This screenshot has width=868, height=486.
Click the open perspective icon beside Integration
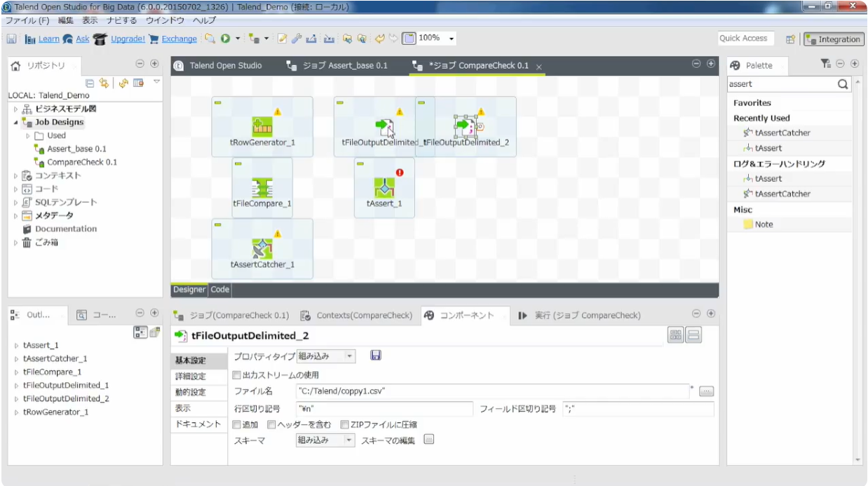(790, 39)
